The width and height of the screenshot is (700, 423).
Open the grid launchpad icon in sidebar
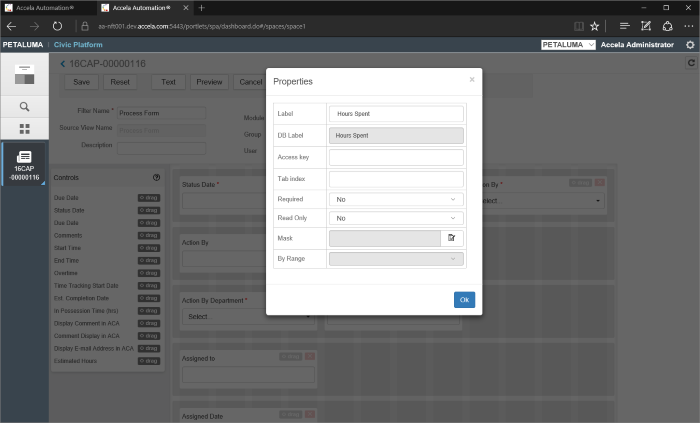[25, 129]
